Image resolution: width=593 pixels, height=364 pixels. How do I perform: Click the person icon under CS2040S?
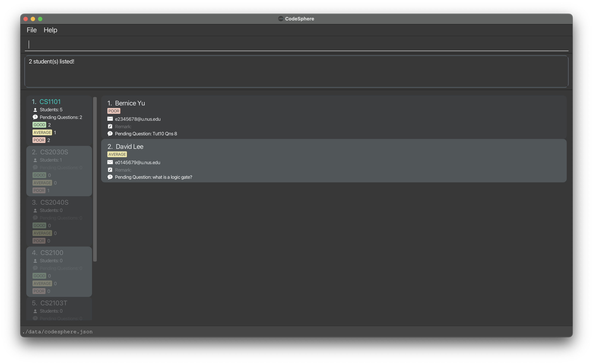click(x=35, y=210)
